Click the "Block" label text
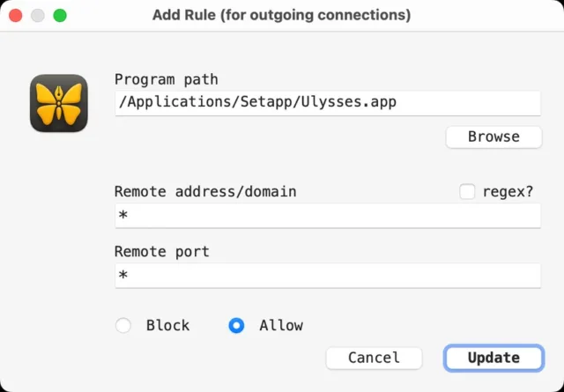Screen dimensions: 564x392 167,325
